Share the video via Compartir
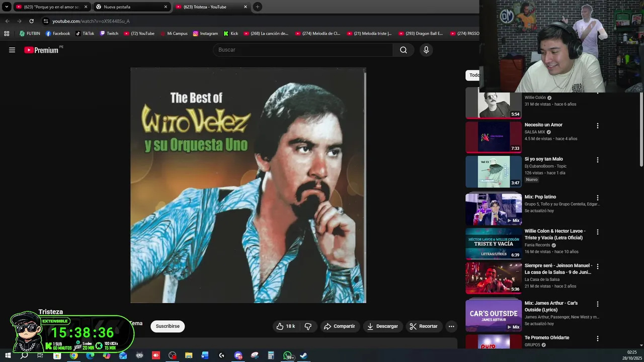The width and height of the screenshot is (644, 362). [x=340, y=326]
